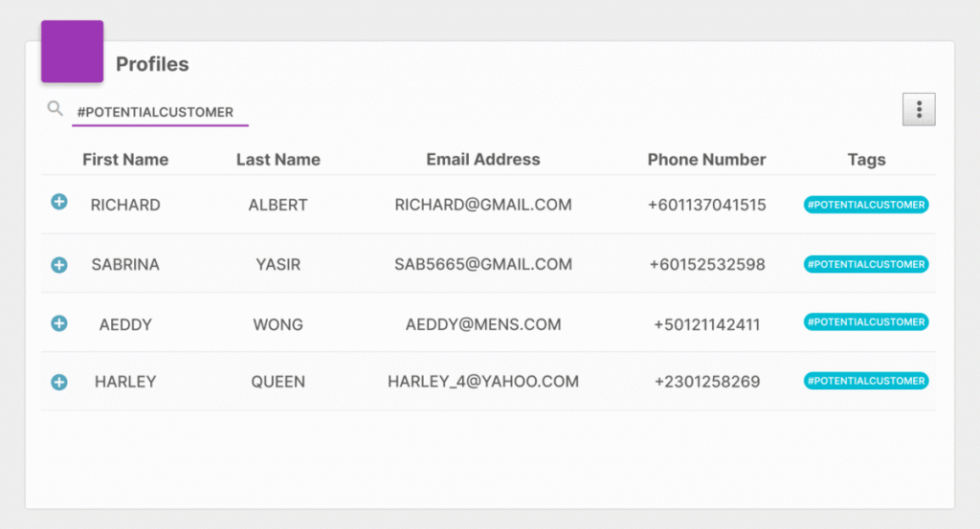Select HARLEY_4@YAHOO.COM email cell

(x=483, y=382)
